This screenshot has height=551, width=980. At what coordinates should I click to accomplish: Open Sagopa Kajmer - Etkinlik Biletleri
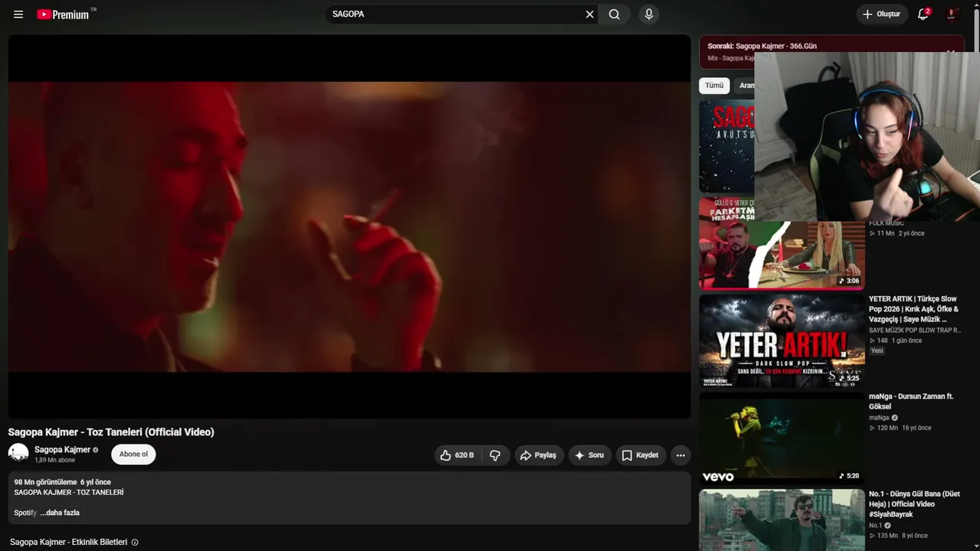coord(68,543)
